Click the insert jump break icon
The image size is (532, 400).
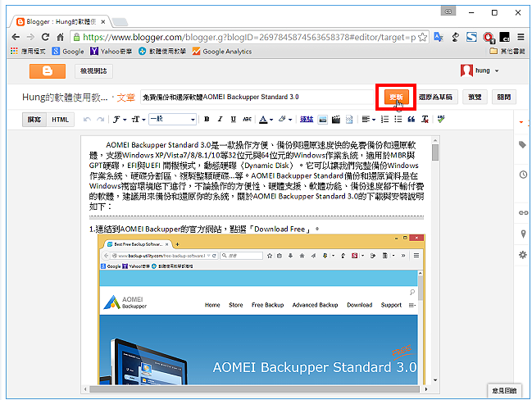[349, 120]
